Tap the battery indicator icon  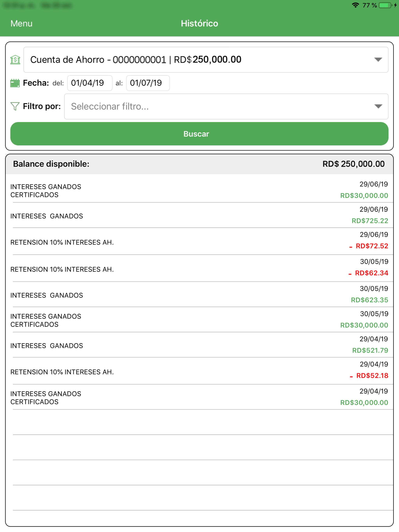click(x=385, y=5)
